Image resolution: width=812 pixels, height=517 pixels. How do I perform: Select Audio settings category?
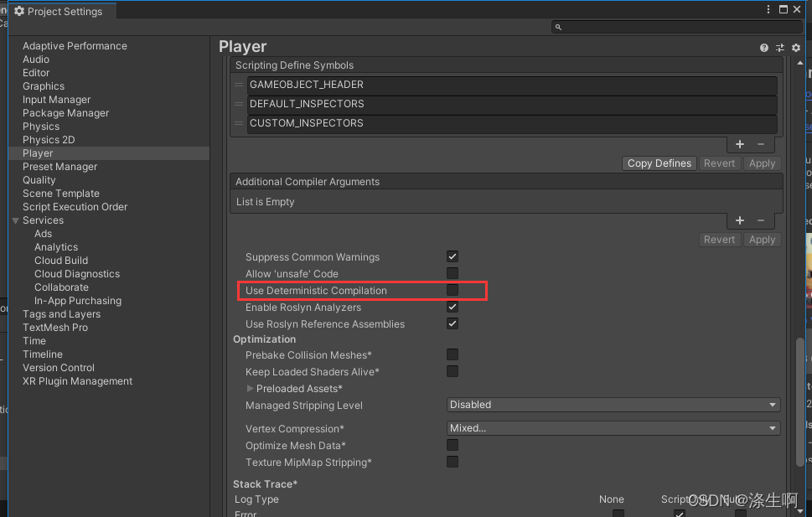coord(36,59)
